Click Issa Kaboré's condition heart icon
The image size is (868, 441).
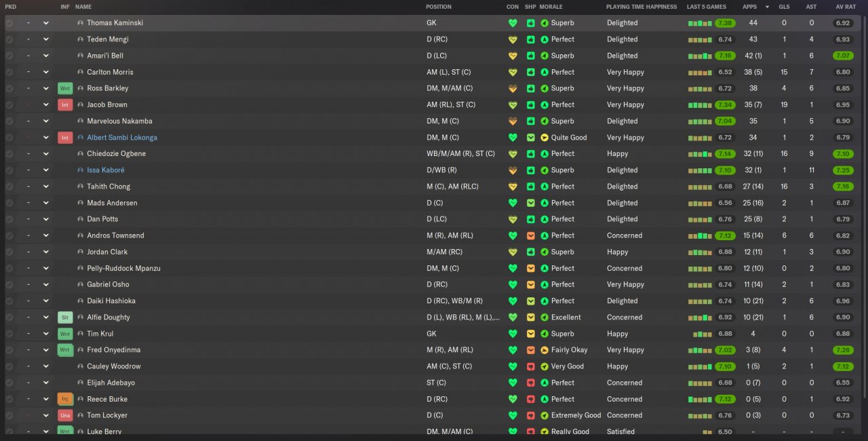(x=513, y=170)
